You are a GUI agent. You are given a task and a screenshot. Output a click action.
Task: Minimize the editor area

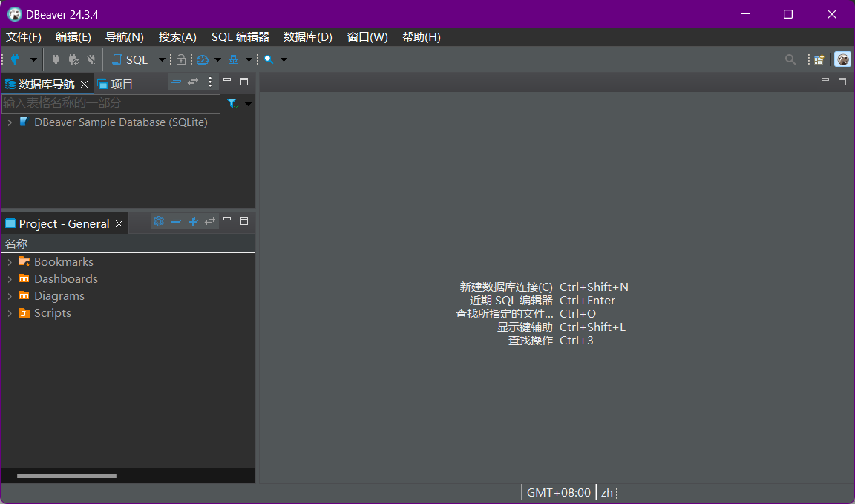(x=825, y=81)
